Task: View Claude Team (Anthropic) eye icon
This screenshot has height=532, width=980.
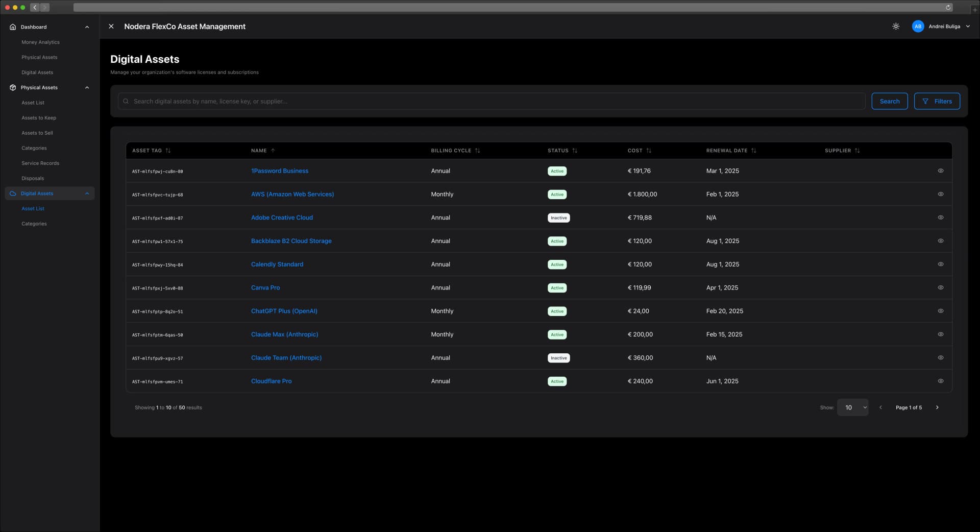Action: (x=941, y=358)
